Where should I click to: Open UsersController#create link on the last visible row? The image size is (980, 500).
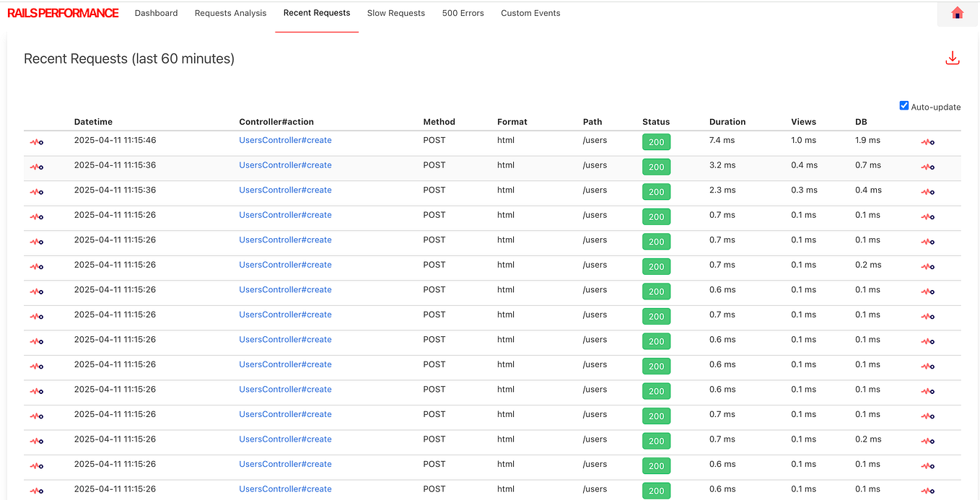coord(285,488)
